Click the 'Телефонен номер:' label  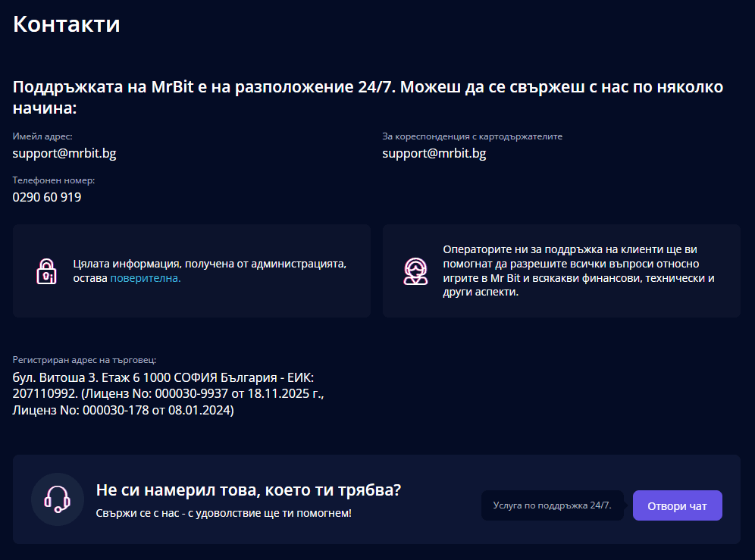pyautogui.click(x=54, y=180)
